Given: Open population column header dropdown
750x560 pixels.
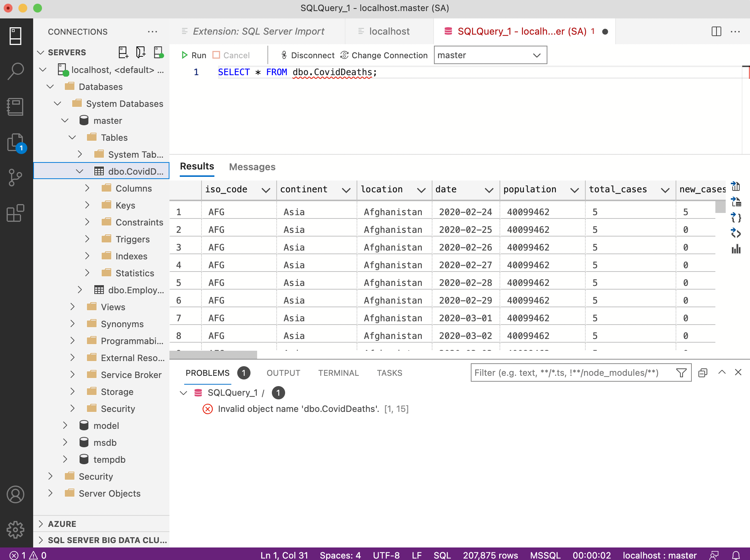Looking at the screenshot, I should 575,190.
